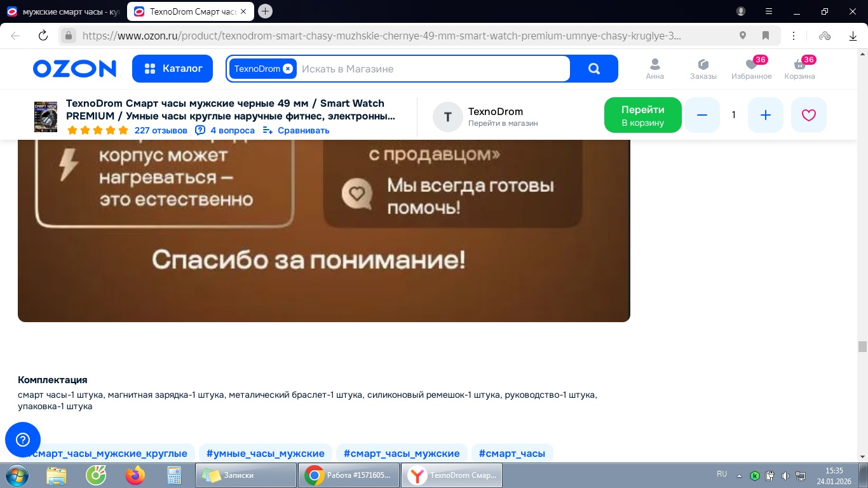Select hashtag #смарт_часы_мужские
Screen dimensions: 868x488
click(402, 454)
